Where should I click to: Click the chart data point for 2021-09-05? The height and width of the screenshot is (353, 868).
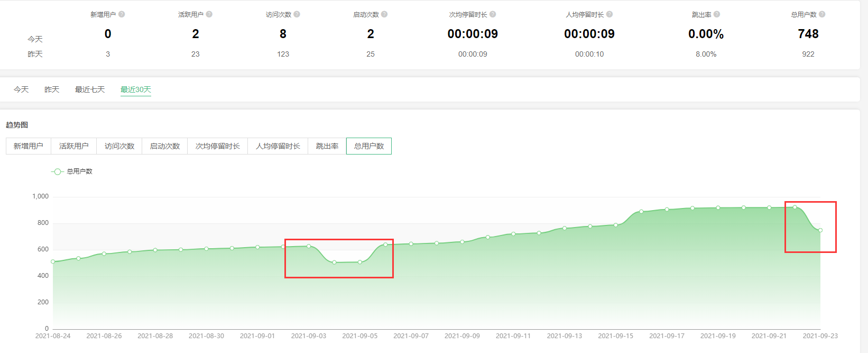click(x=360, y=262)
